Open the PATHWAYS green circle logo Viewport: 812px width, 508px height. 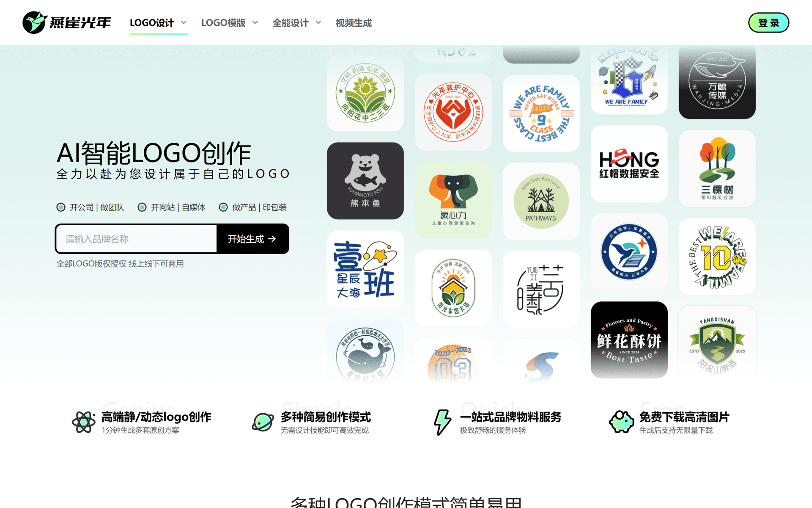point(541,201)
